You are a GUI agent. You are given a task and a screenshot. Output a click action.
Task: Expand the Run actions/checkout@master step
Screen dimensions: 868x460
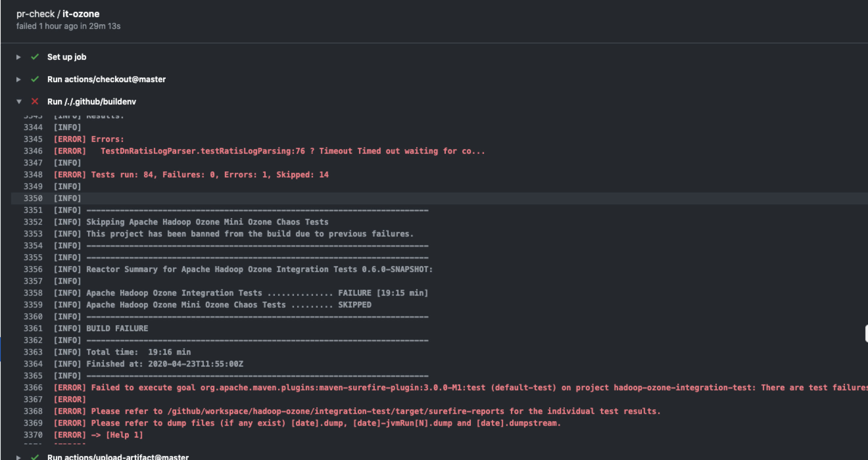(18, 80)
